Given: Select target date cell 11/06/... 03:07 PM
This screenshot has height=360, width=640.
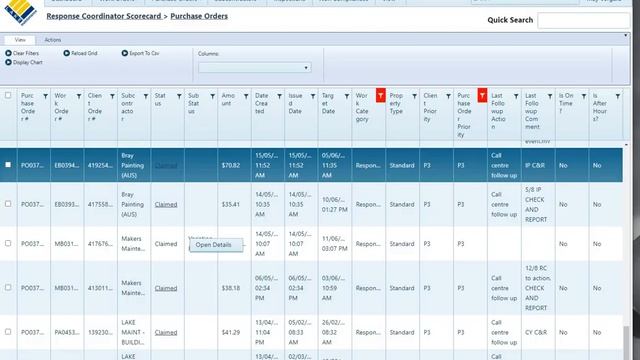Looking at the screenshot, I should 335,244.
